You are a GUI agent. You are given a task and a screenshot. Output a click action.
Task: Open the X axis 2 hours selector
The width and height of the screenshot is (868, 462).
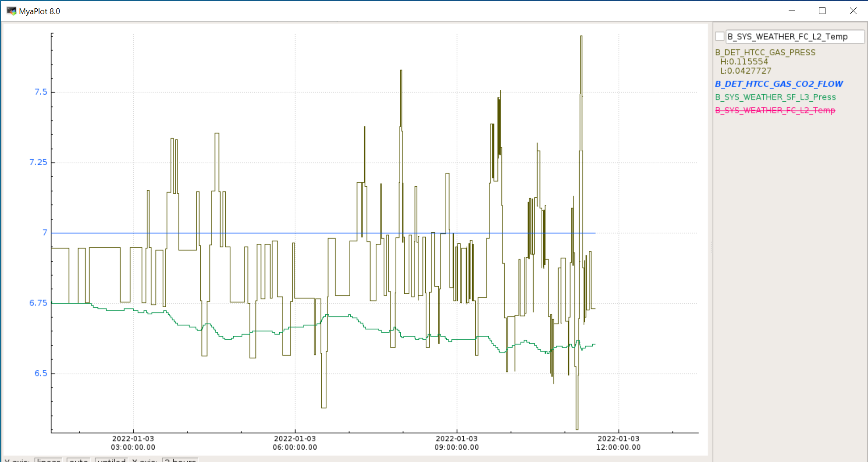(x=180, y=460)
